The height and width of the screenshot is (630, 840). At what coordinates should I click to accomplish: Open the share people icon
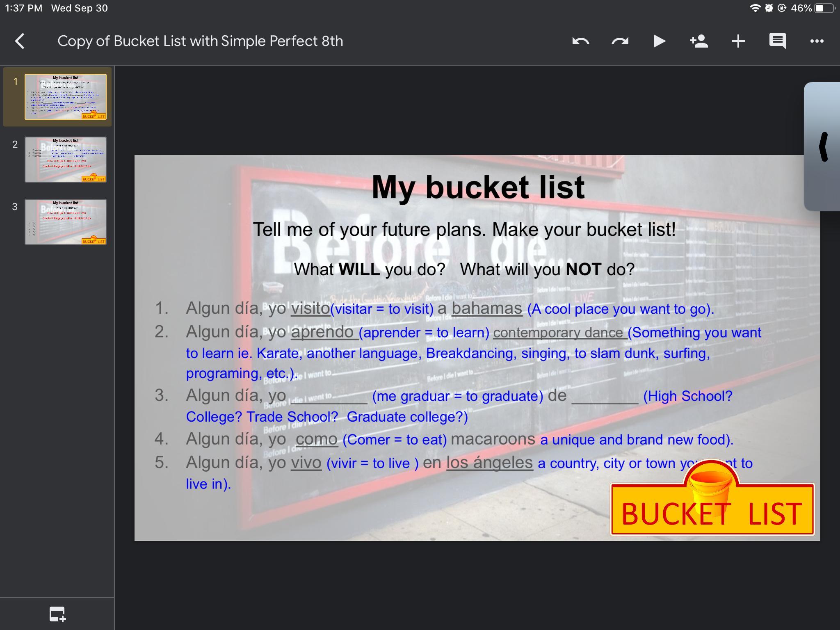(698, 41)
